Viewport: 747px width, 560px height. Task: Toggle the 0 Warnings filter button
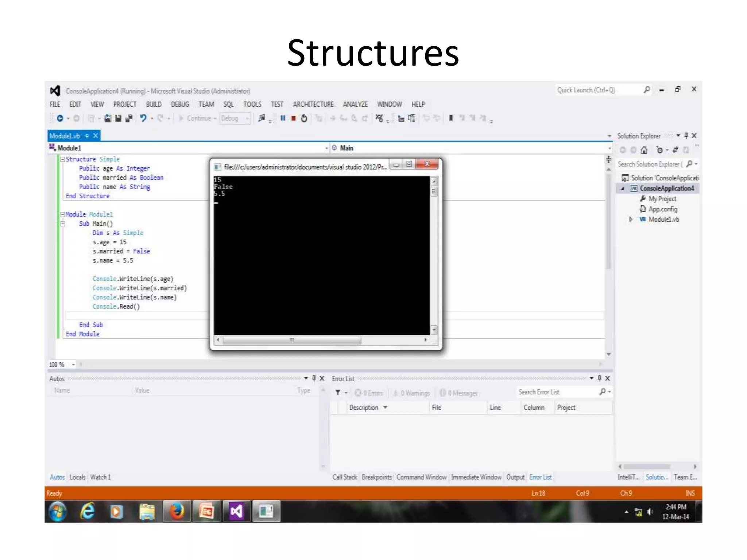click(411, 393)
